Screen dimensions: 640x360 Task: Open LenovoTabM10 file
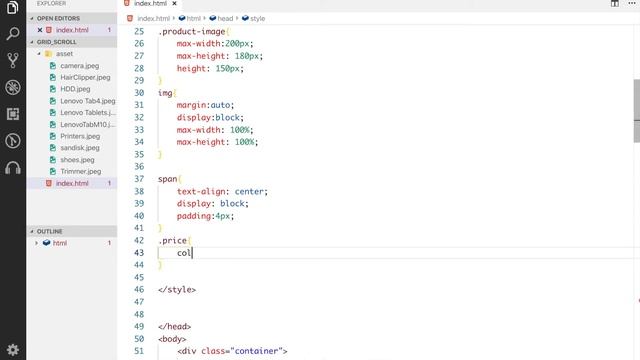(88, 124)
